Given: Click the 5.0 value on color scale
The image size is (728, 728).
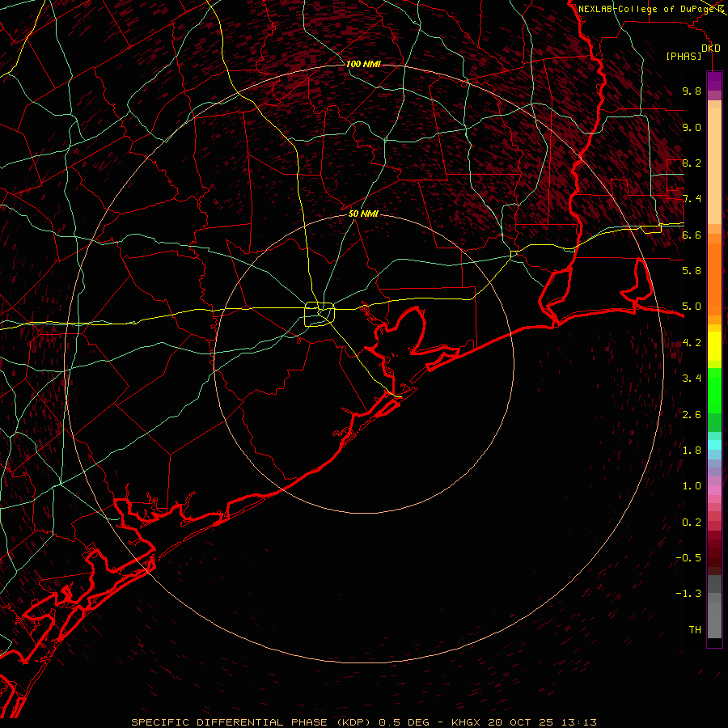Looking at the screenshot, I should [x=692, y=307].
